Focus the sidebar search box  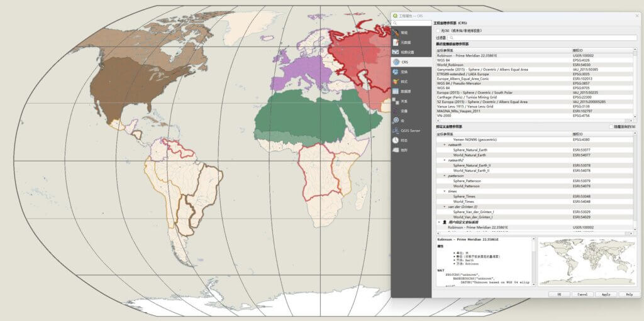coord(411,23)
